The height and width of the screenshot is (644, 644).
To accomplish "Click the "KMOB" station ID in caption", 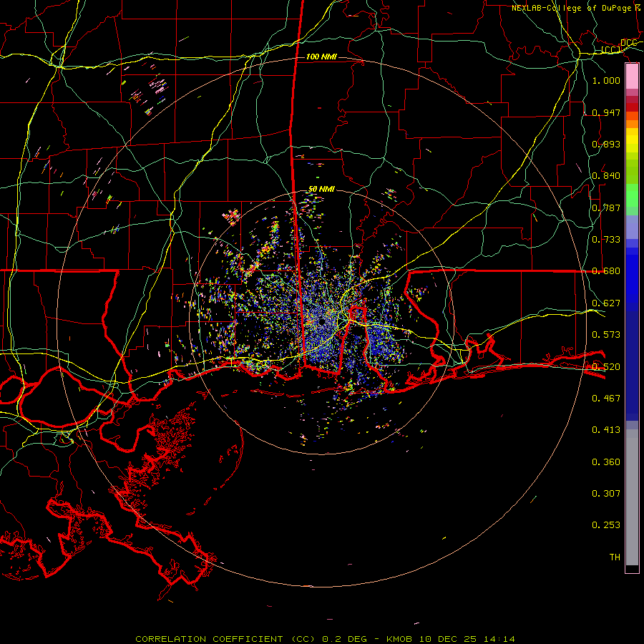I will point(398,639).
